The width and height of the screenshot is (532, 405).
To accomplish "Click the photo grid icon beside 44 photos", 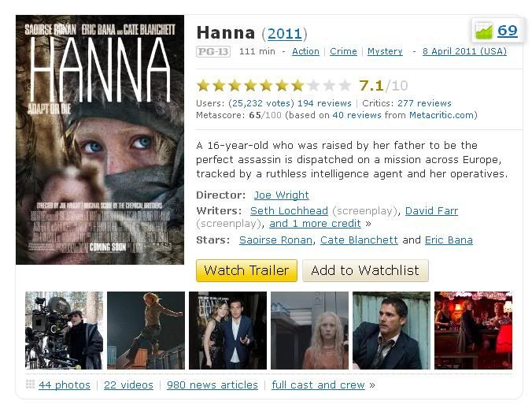I will pyautogui.click(x=30, y=385).
